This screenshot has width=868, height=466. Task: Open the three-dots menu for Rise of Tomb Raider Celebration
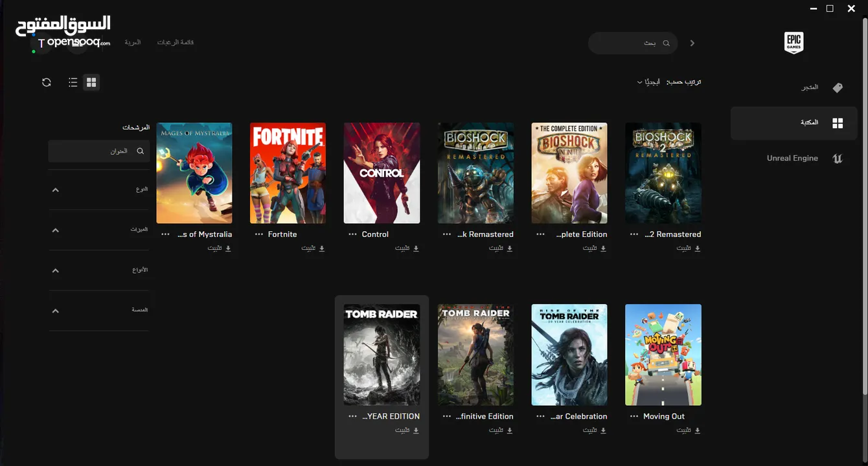pos(541,416)
